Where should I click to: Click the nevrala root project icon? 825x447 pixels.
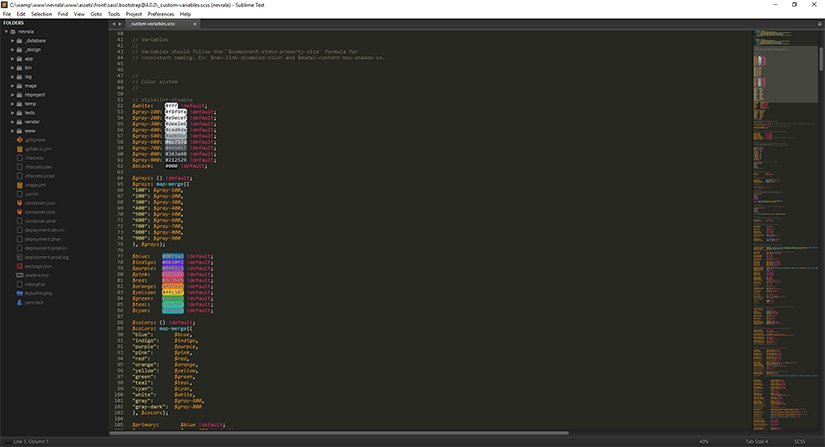click(13, 32)
